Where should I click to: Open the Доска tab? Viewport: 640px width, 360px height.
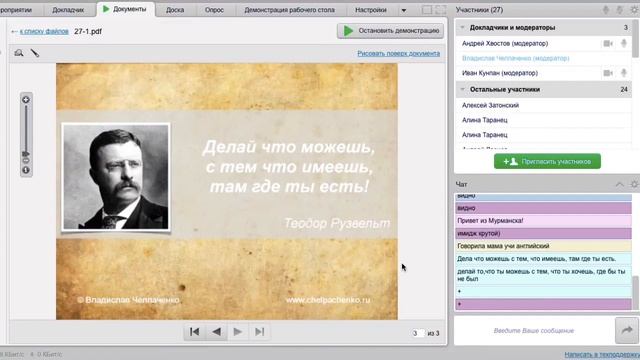[175, 10]
